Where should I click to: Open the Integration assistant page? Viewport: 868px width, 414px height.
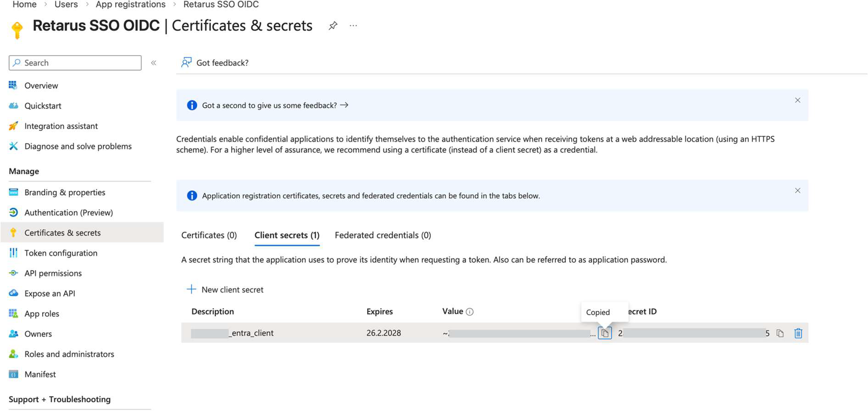(x=61, y=126)
